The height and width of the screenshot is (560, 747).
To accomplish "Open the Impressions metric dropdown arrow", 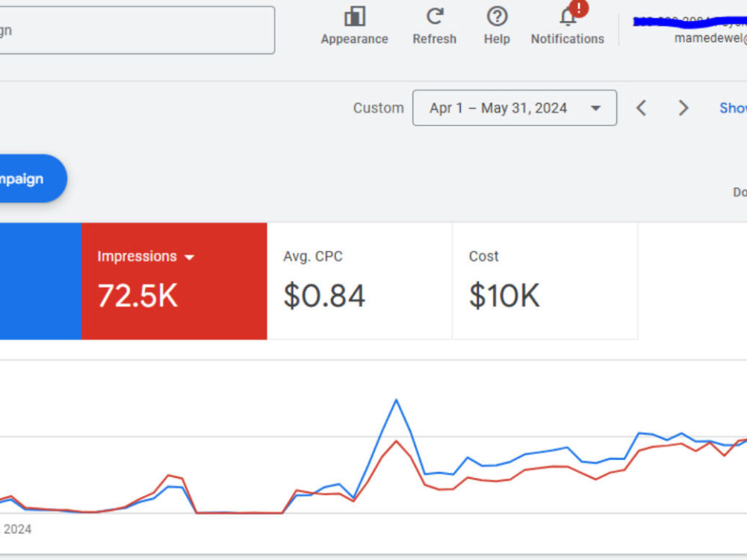I will (x=189, y=257).
